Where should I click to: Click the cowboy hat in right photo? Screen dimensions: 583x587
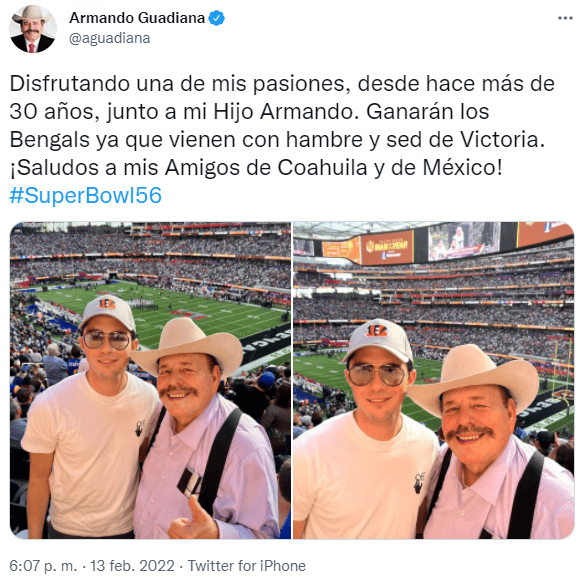pyautogui.click(x=475, y=380)
